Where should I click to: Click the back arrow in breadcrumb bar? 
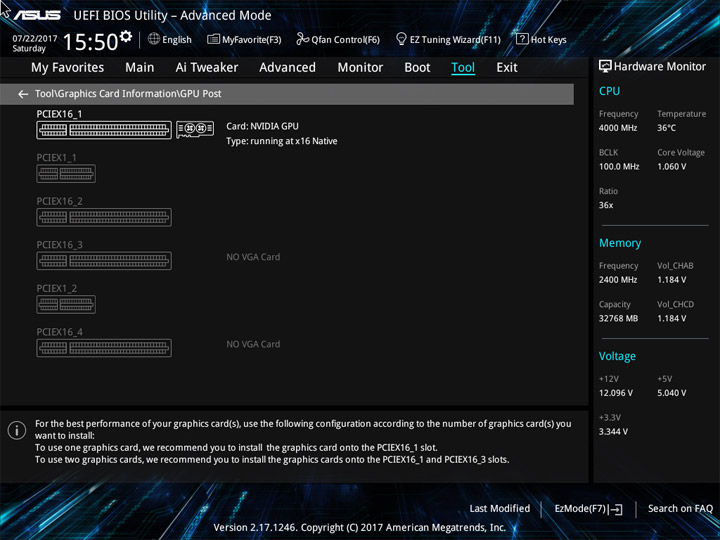pos(23,94)
